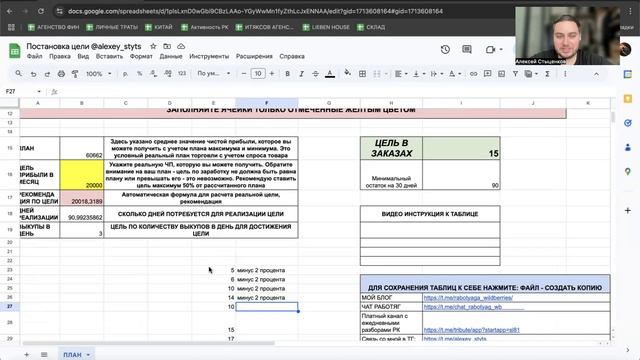Image resolution: width=640 pixels, height=360 pixels.
Task: Open the Формат menu
Action: coord(141,56)
